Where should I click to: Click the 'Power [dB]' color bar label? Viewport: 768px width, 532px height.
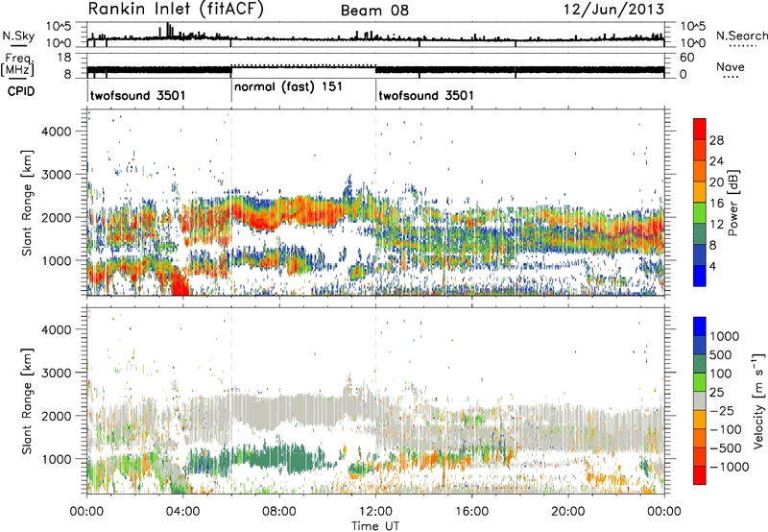point(733,203)
